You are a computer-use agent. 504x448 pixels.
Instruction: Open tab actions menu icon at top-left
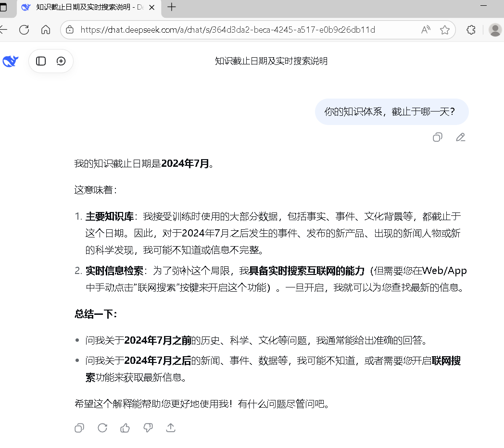[3, 7]
